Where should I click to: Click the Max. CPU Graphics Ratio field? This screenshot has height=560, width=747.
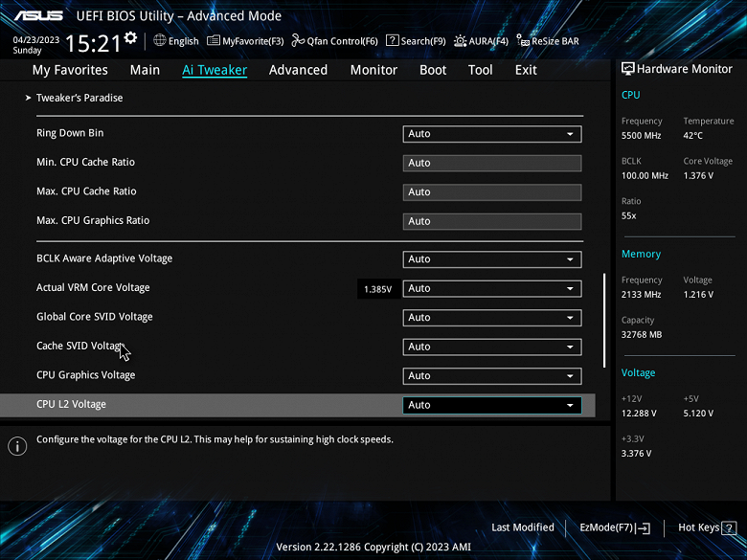492,221
